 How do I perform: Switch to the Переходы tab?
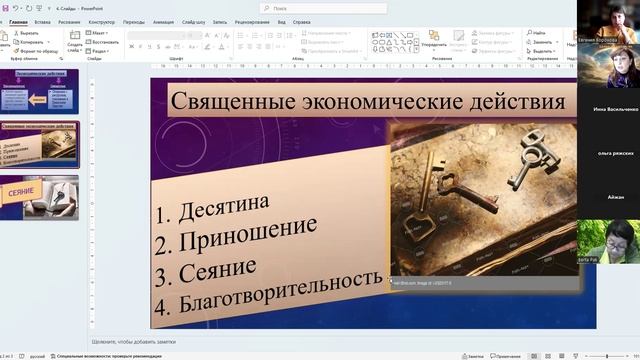[134, 22]
